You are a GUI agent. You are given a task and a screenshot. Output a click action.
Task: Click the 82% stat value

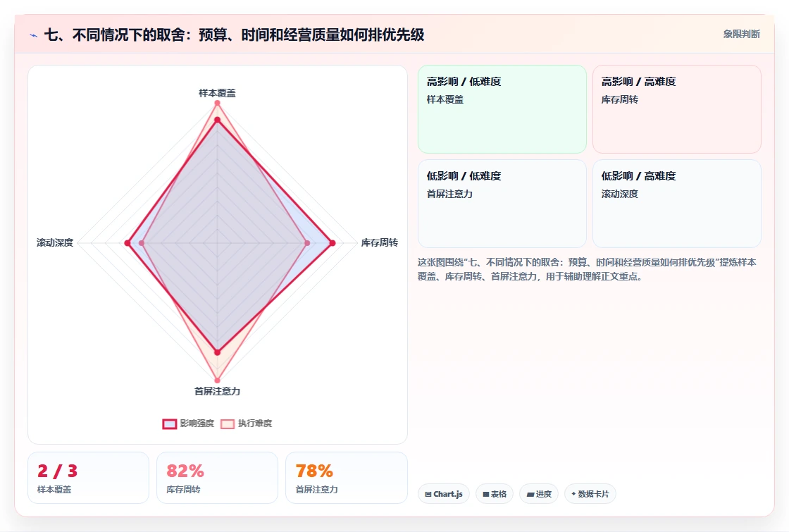185,471
